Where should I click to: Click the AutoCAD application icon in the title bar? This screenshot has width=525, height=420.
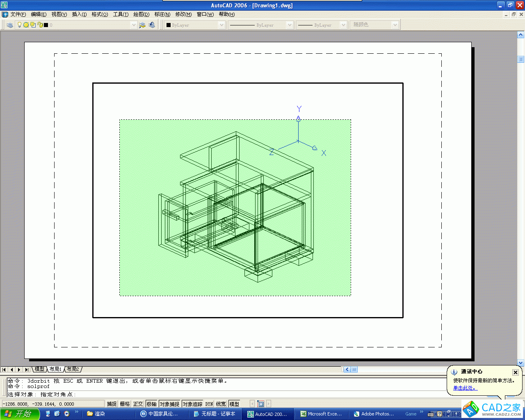click(x=4, y=5)
